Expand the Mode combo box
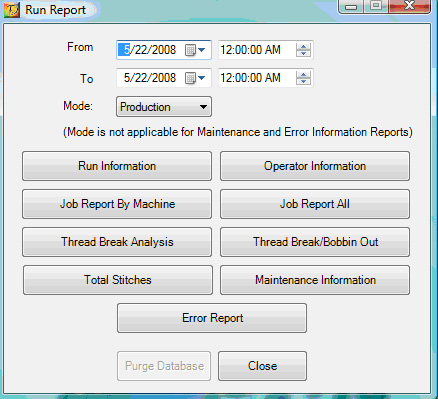Image resolution: width=438 pixels, height=399 pixels. pos(164,107)
